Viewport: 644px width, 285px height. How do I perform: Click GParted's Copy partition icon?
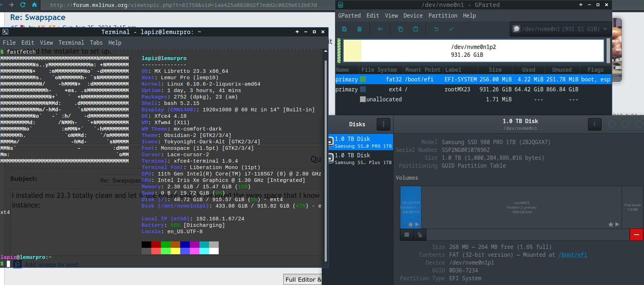[x=400, y=29]
